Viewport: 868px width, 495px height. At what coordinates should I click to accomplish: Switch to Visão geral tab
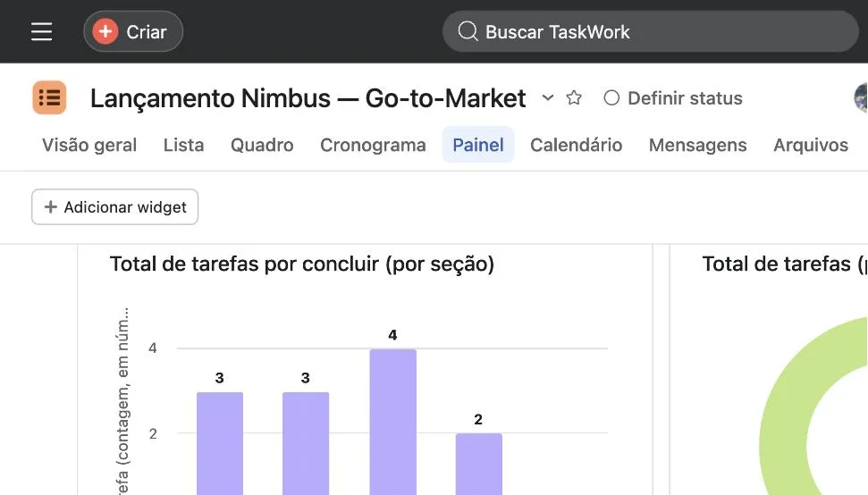[89, 145]
